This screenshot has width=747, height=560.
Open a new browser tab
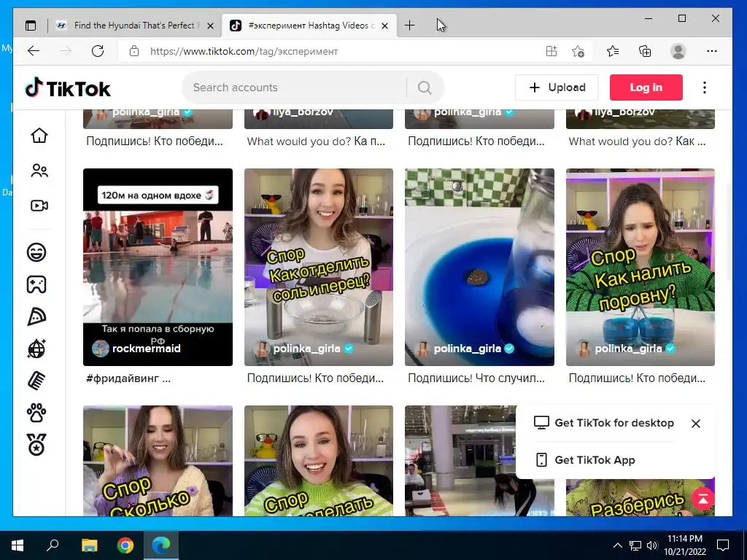[409, 26]
